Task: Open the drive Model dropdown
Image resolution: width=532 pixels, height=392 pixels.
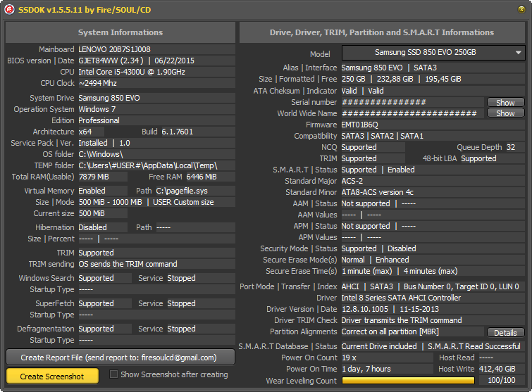Action: click(x=433, y=53)
